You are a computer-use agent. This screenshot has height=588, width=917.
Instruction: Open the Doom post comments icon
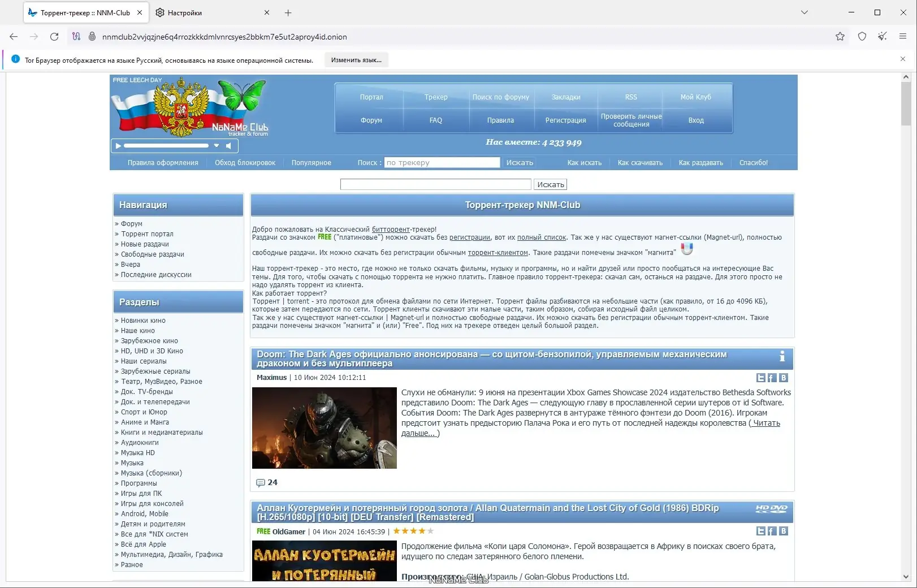click(261, 483)
